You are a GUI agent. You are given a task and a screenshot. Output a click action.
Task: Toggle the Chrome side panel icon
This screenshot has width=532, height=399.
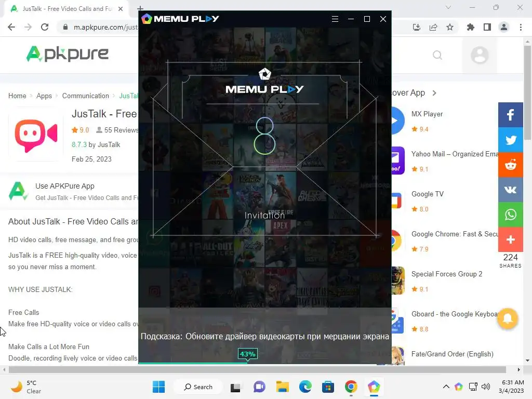(x=487, y=27)
